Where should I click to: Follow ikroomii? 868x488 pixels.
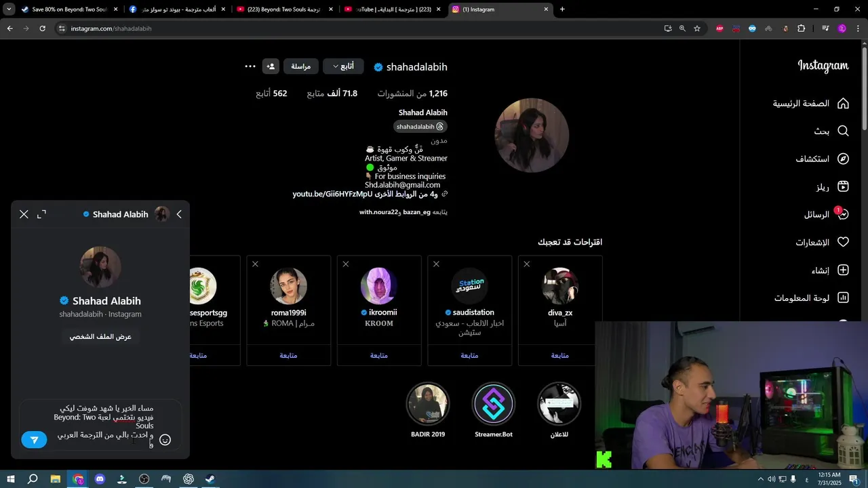point(379,355)
